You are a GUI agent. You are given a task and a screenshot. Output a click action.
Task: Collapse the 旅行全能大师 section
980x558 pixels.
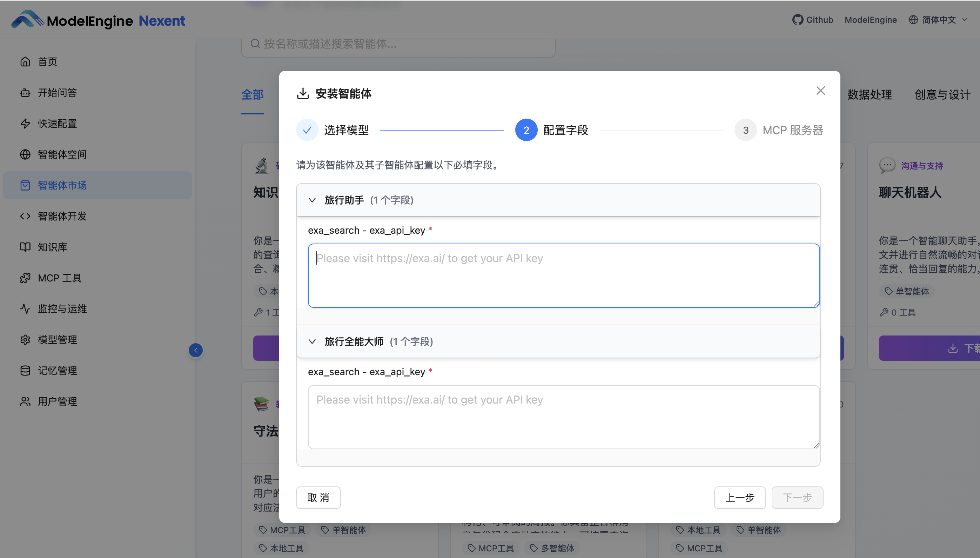pos(312,341)
